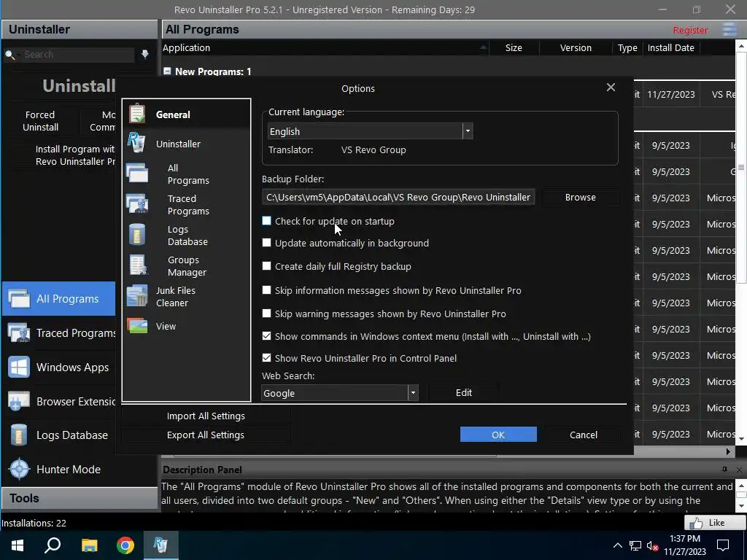This screenshot has height=560, width=747.
Task: Select the Uninstaller options icon
Action: click(136, 143)
